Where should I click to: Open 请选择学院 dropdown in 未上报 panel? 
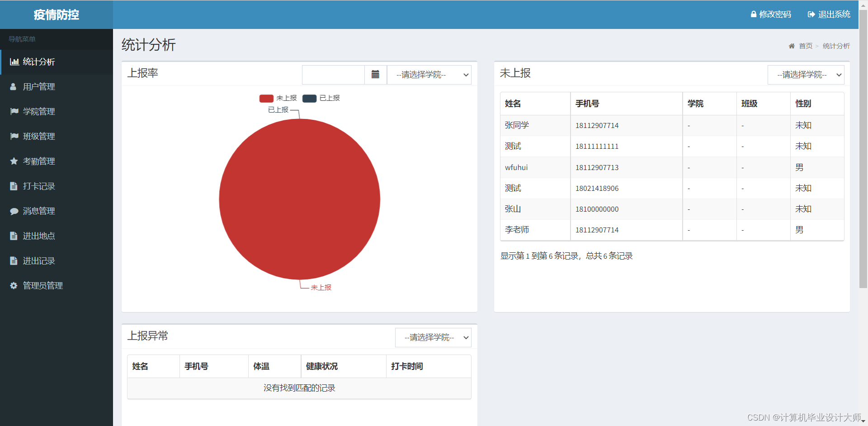pos(806,75)
